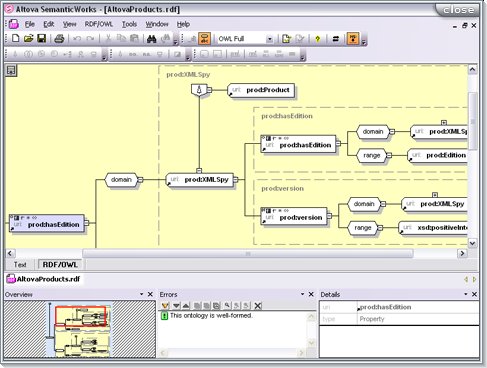
Task: Click the next document yellow arrow at right
Action: pos(474,279)
